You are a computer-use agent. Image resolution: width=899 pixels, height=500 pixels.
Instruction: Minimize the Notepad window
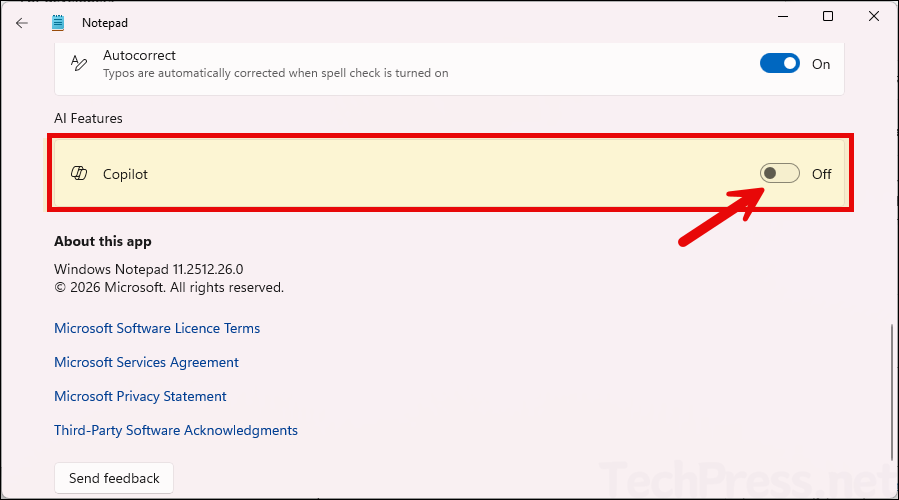point(781,16)
